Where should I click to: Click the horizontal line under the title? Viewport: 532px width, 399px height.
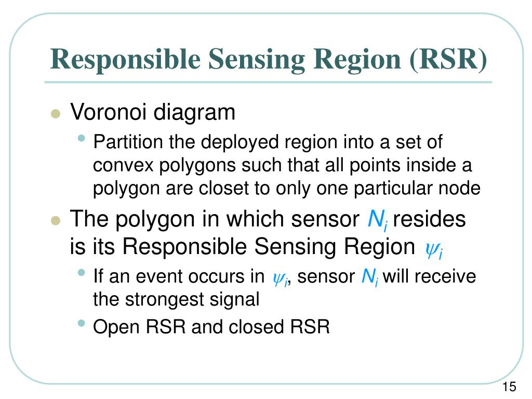(268, 82)
